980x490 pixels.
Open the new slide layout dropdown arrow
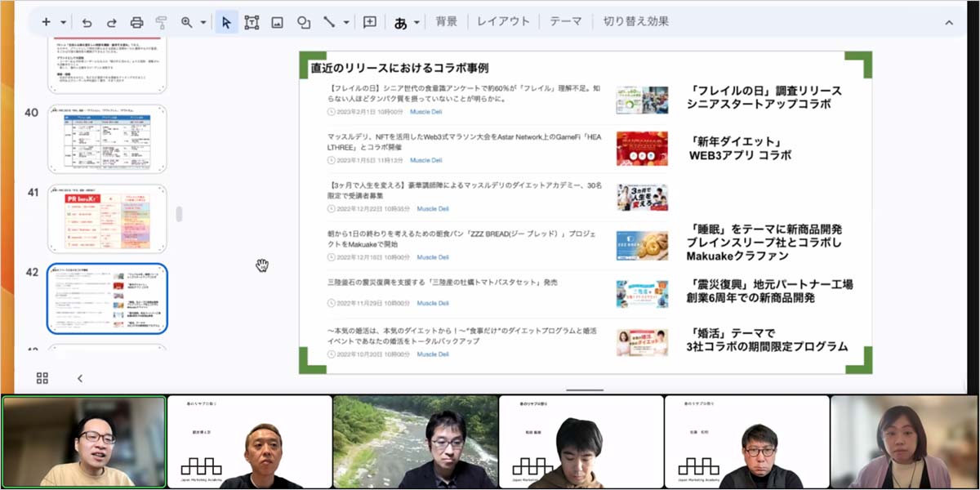coord(63,22)
